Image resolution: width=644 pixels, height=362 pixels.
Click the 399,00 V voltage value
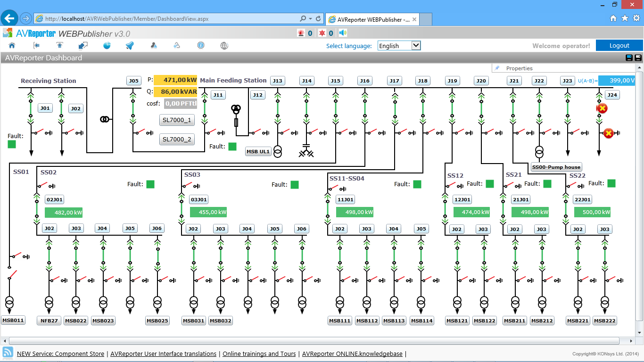coord(617,81)
